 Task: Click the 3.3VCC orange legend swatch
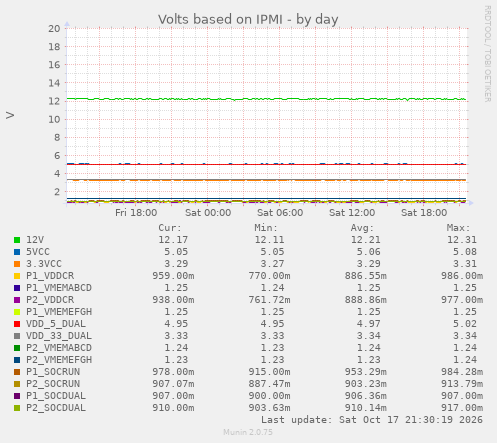17,264
